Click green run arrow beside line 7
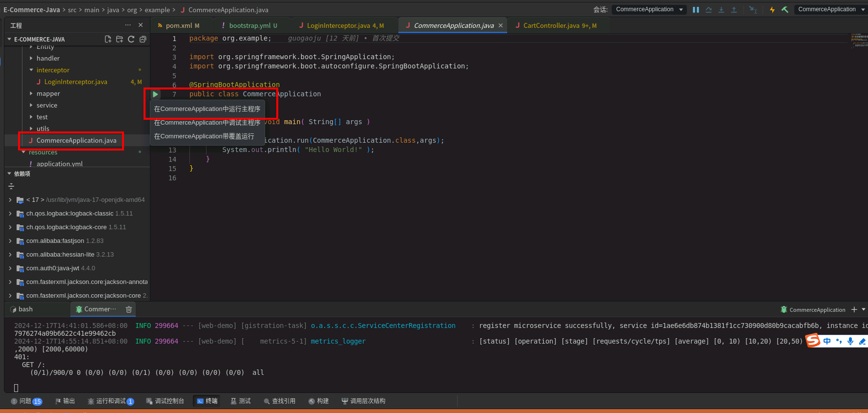Screen dimensions: 868x413 tap(155, 94)
